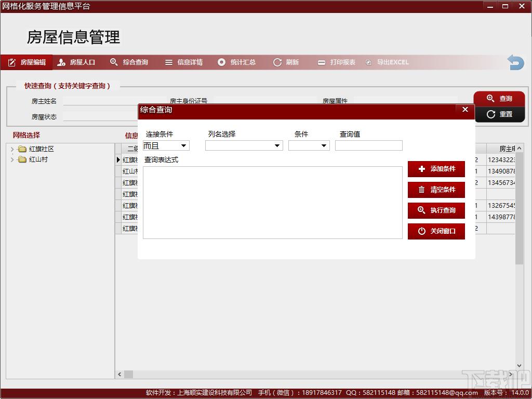Open 综合查询 in the toolbar
The image size is (532, 399).
click(129, 62)
